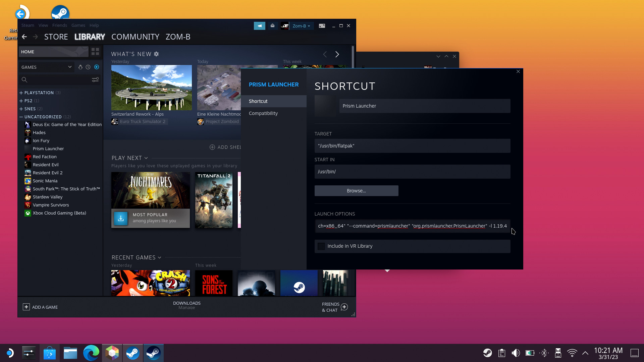
Task: Toggle the PLAYSTATION category expander
Action: point(21,93)
